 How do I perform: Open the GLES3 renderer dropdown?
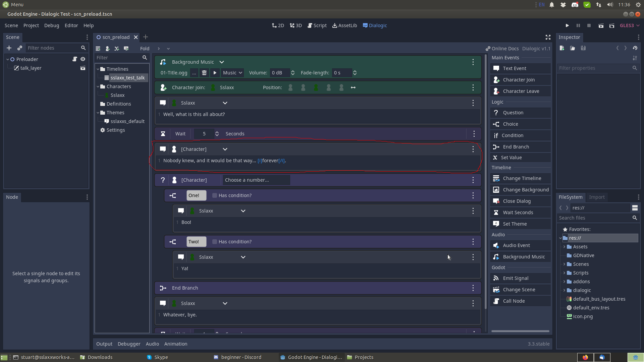pyautogui.click(x=629, y=25)
